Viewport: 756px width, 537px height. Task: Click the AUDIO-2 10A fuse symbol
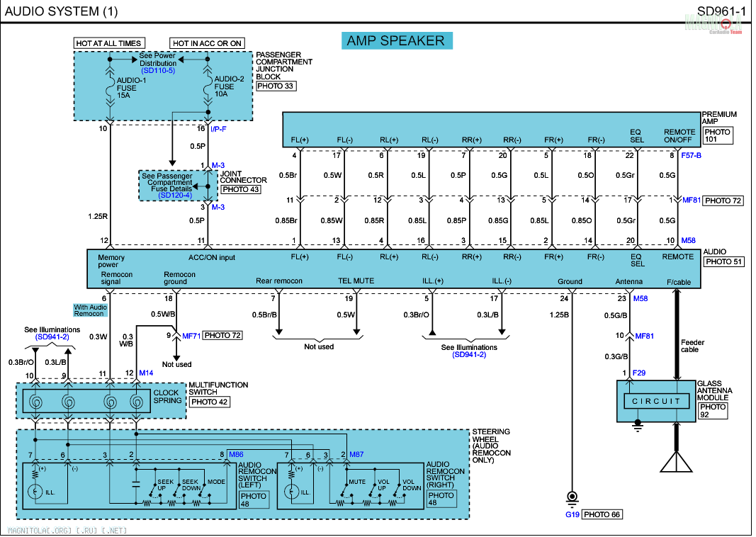pyautogui.click(x=207, y=88)
